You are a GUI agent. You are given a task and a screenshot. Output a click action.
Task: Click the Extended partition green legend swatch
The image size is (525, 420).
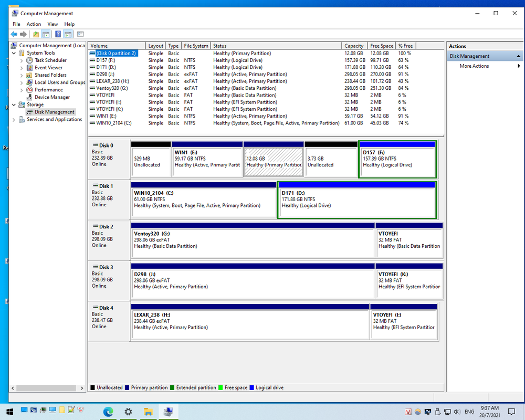[x=172, y=387]
